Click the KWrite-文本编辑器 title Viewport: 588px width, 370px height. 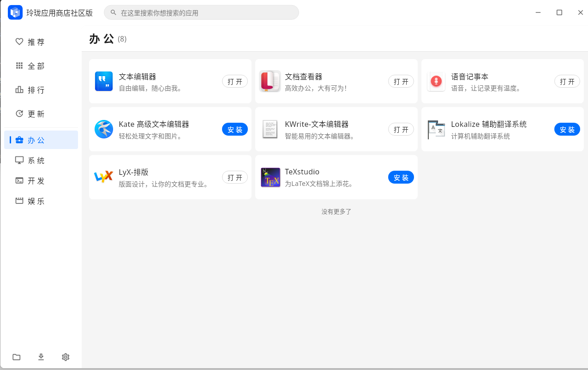pyautogui.click(x=317, y=125)
